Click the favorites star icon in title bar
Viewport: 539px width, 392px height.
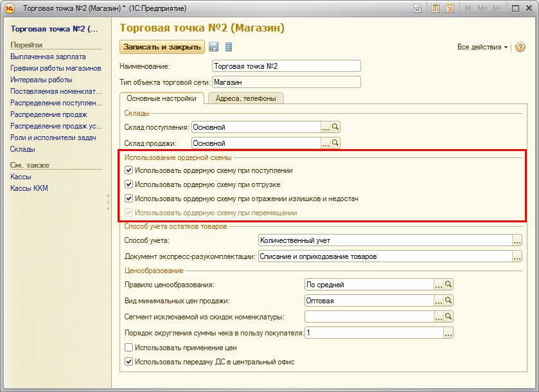point(418,8)
